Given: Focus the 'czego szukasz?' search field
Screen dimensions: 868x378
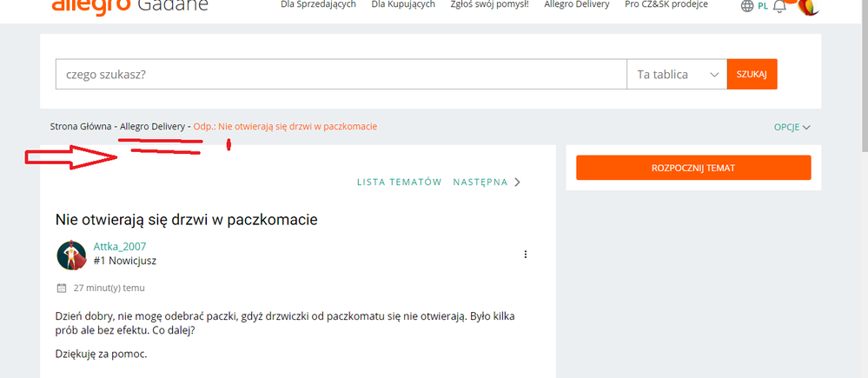Looking at the screenshot, I should 341,74.
